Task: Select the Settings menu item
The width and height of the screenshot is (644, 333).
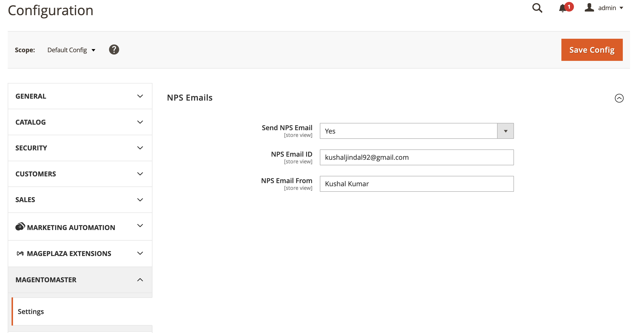Action: [31, 312]
